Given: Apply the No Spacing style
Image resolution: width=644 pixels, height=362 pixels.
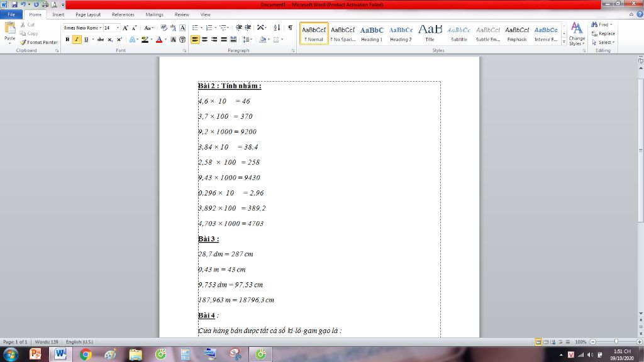Looking at the screenshot, I should point(343,33).
